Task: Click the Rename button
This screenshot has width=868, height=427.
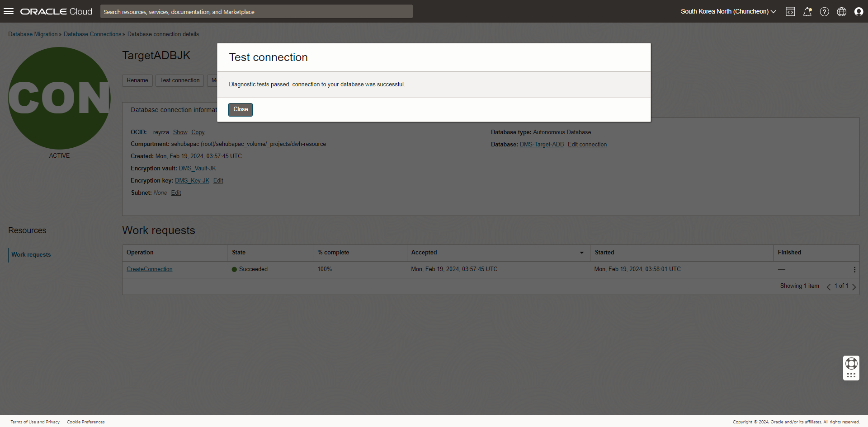Action: (x=137, y=80)
